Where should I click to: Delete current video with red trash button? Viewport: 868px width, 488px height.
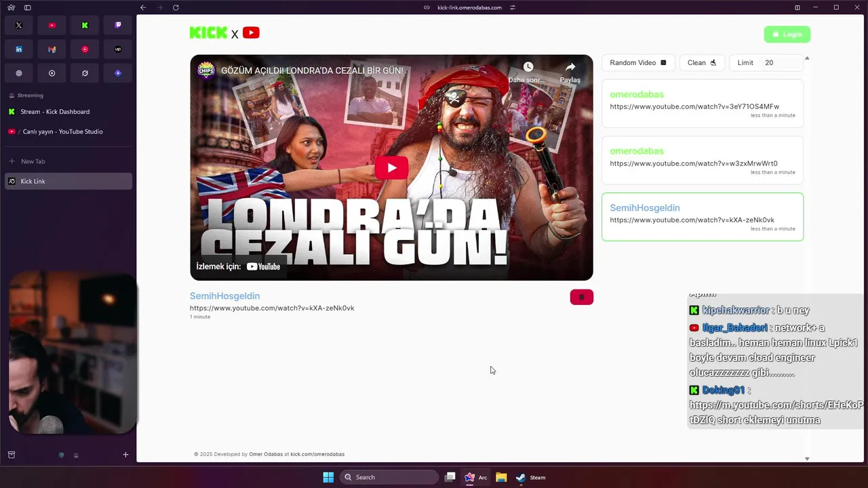(582, 297)
